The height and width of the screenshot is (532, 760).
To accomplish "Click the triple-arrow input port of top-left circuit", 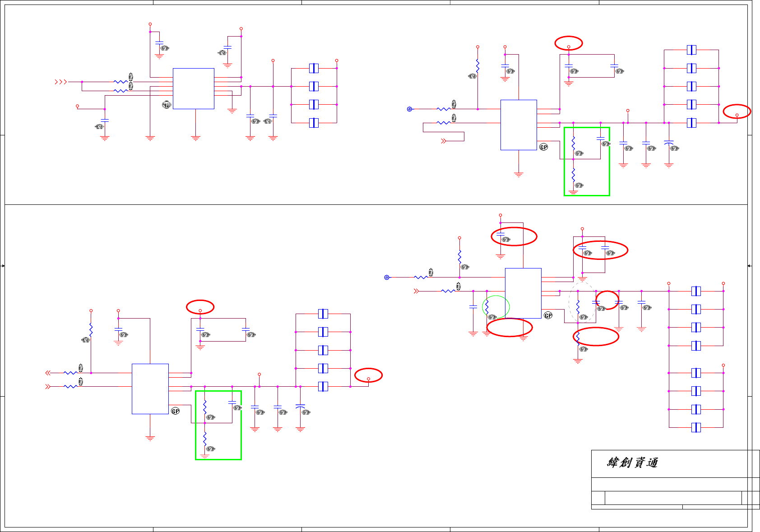I will 61,82.
